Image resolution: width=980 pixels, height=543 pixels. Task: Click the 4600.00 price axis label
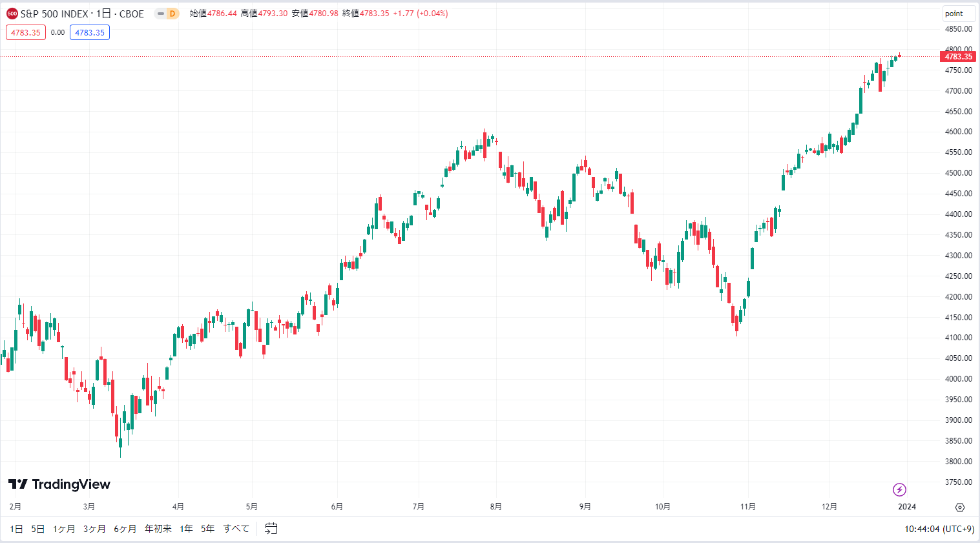[958, 132]
